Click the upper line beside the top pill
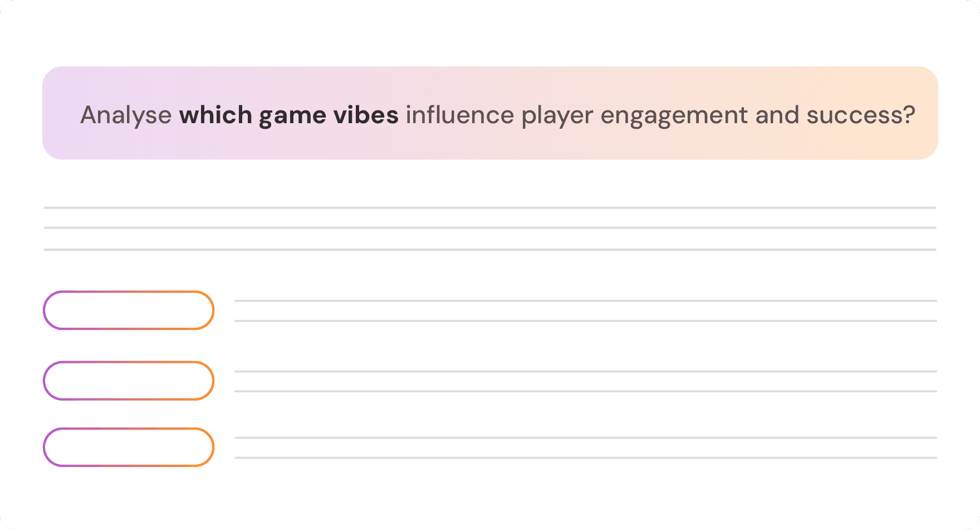 coord(586,300)
